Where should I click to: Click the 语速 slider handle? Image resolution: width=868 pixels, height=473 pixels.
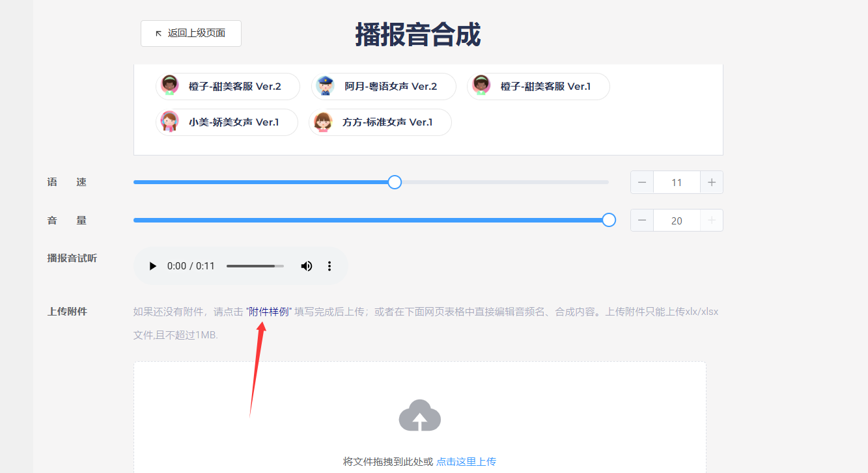395,182
